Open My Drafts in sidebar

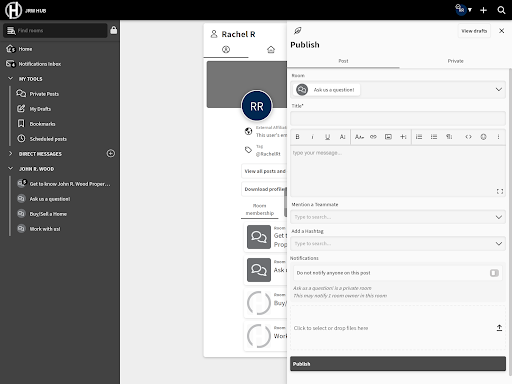[40, 109]
